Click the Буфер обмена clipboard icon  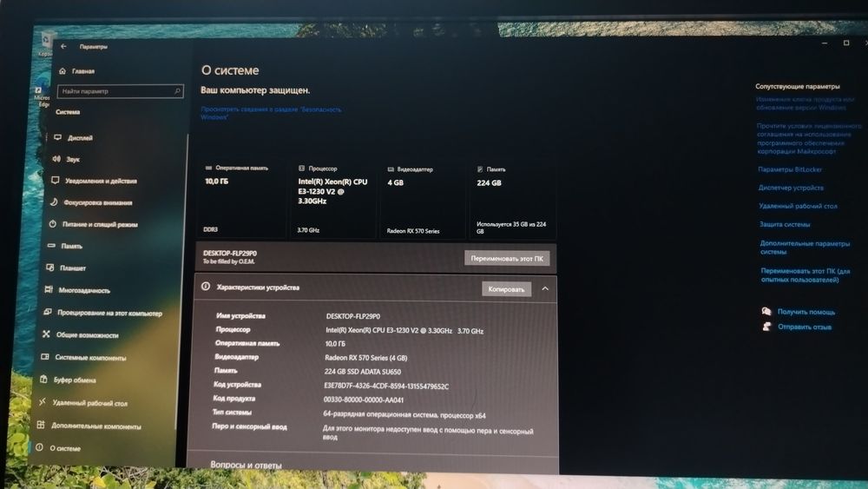pos(43,380)
